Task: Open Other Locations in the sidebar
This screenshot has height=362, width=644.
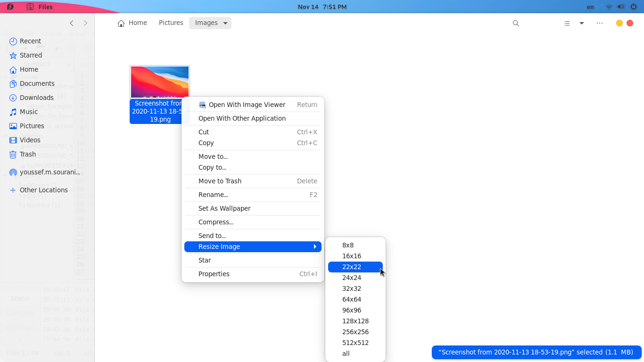Action: pos(39,190)
